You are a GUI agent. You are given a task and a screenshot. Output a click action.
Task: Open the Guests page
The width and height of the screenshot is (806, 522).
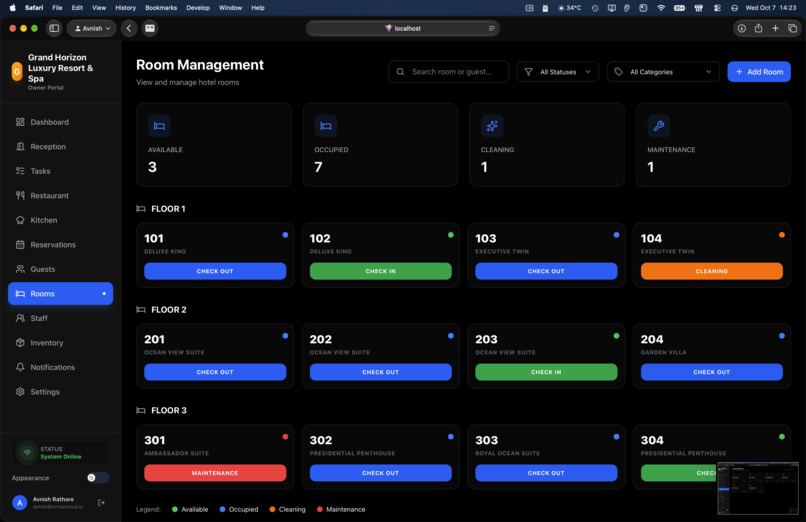tap(60, 269)
